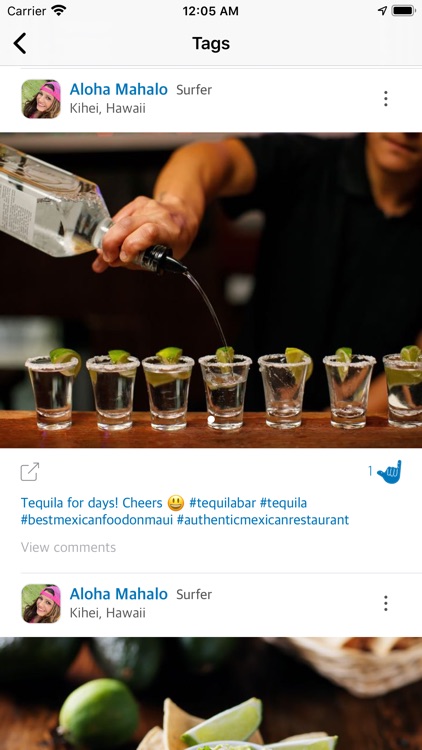Tap Kihei, Hawaii location on second post
The width and height of the screenshot is (422, 750).
tap(108, 613)
